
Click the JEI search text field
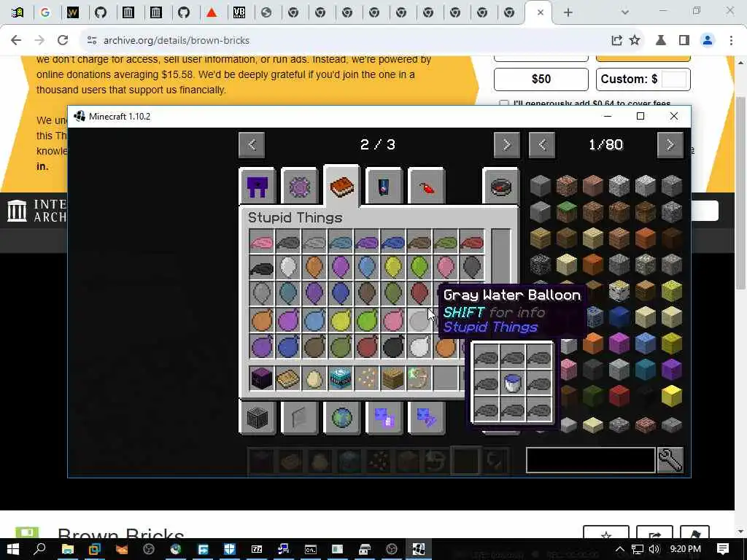pos(591,460)
